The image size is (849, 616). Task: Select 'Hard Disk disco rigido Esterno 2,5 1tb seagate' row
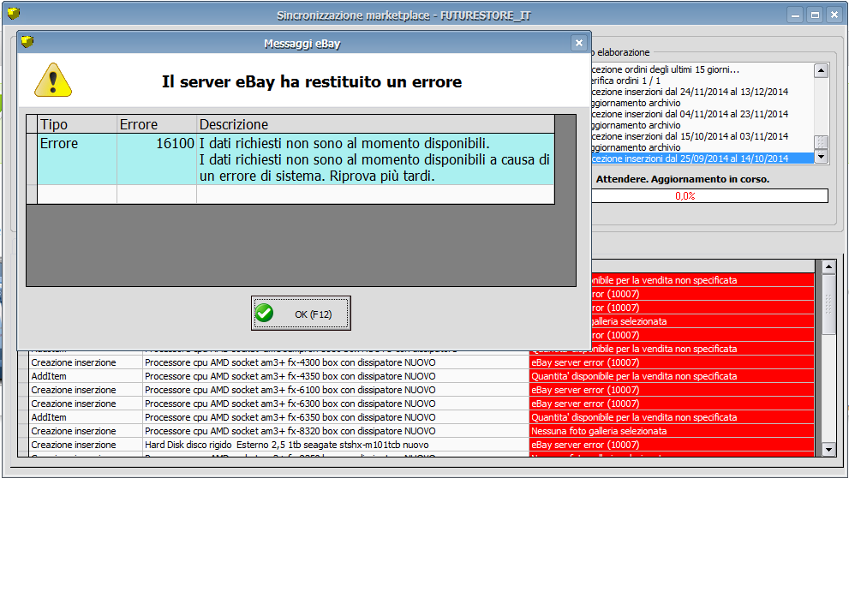336,445
